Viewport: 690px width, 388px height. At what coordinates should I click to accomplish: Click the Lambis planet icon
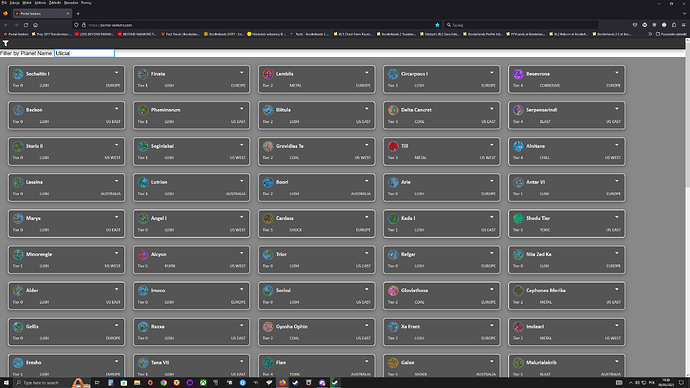pyautogui.click(x=268, y=74)
